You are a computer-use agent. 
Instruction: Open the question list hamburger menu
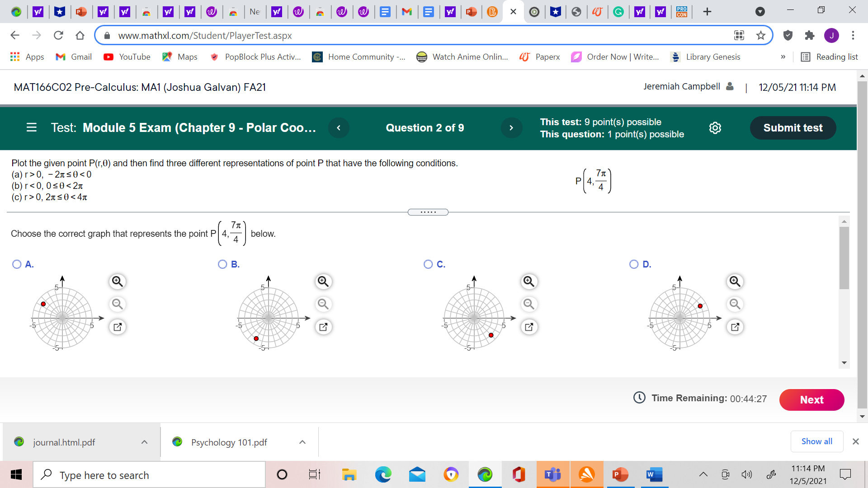coord(31,128)
